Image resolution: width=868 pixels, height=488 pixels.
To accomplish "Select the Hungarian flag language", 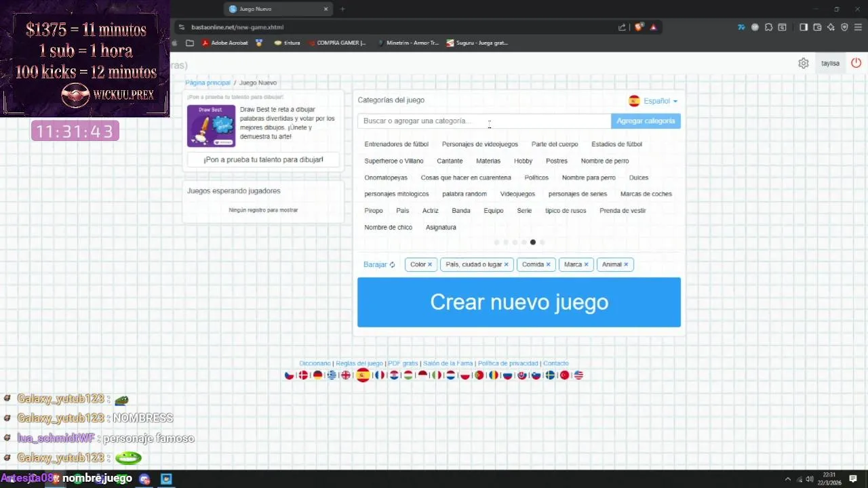I will coord(408,375).
